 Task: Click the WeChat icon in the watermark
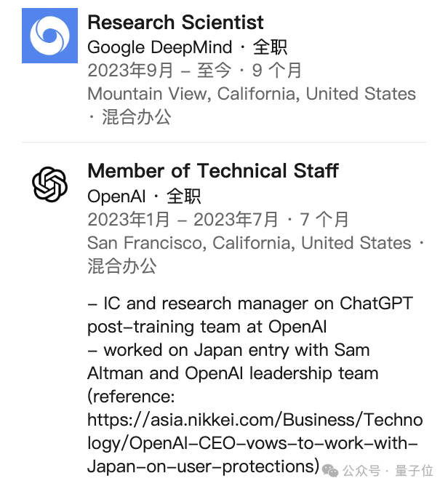[x=330, y=470]
